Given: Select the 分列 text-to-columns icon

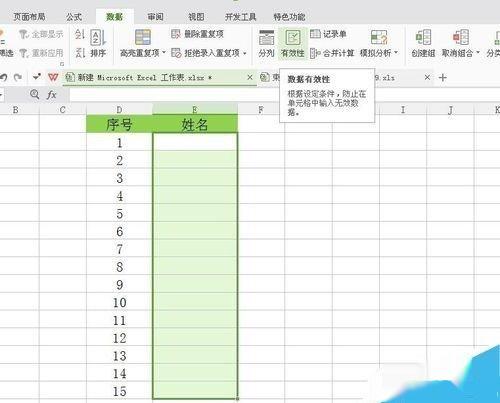Looking at the screenshot, I should (266, 37).
